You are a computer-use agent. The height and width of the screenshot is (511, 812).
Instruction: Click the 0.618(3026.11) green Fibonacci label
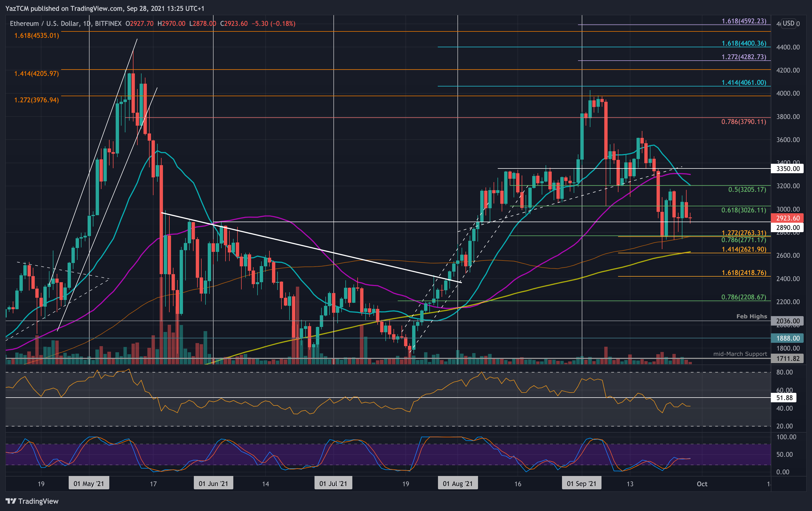tap(744, 210)
